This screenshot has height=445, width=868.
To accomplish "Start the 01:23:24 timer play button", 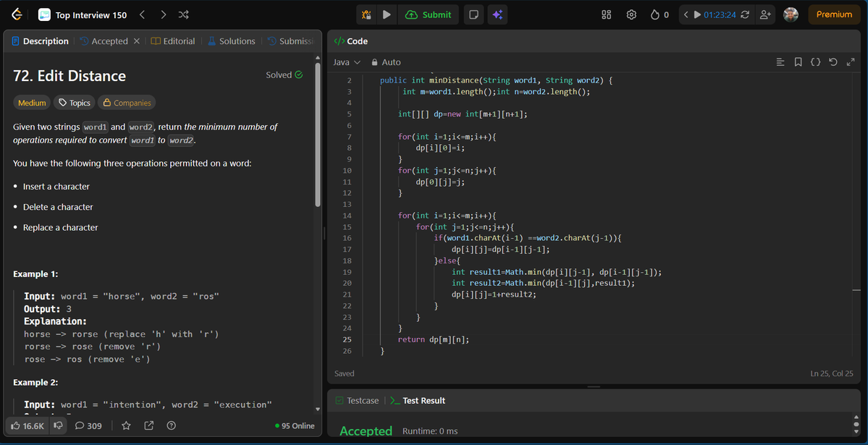I will coord(697,15).
